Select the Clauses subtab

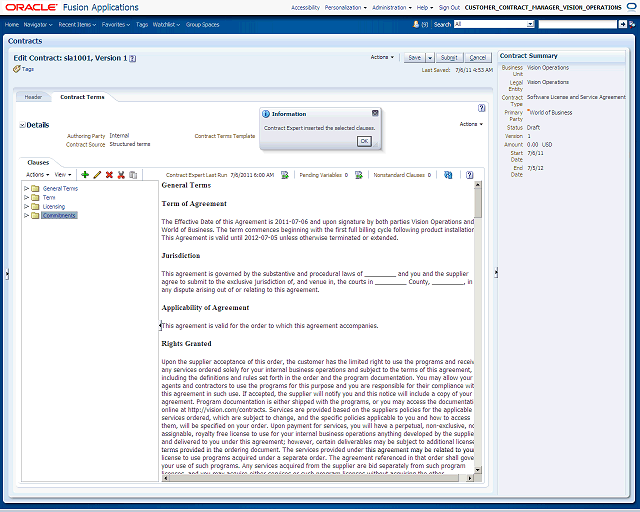38,163
